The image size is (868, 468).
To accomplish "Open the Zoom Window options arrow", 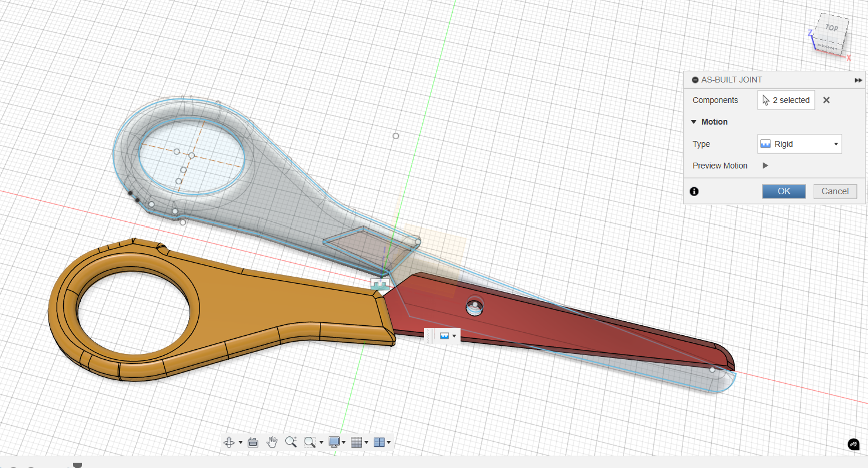I will pyautogui.click(x=321, y=443).
